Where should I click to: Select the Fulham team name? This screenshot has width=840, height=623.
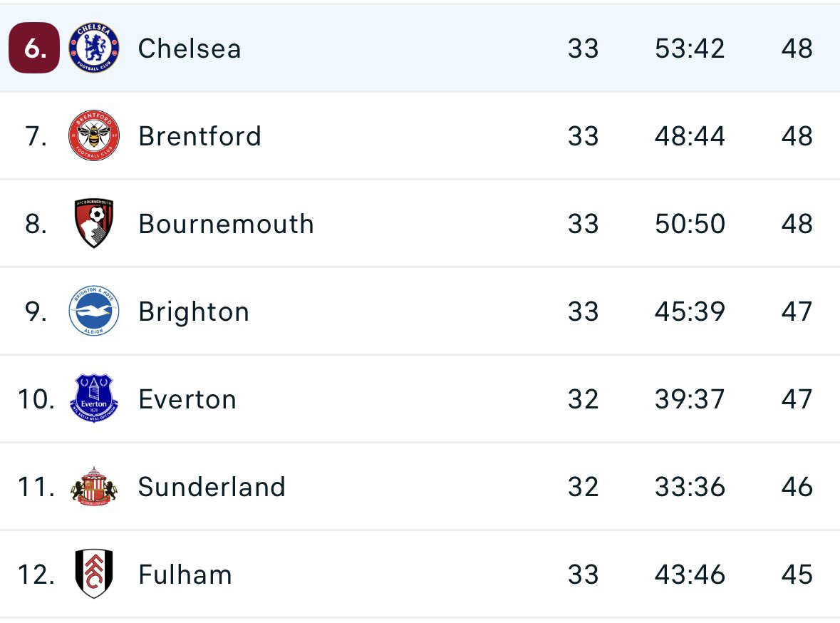pos(185,575)
